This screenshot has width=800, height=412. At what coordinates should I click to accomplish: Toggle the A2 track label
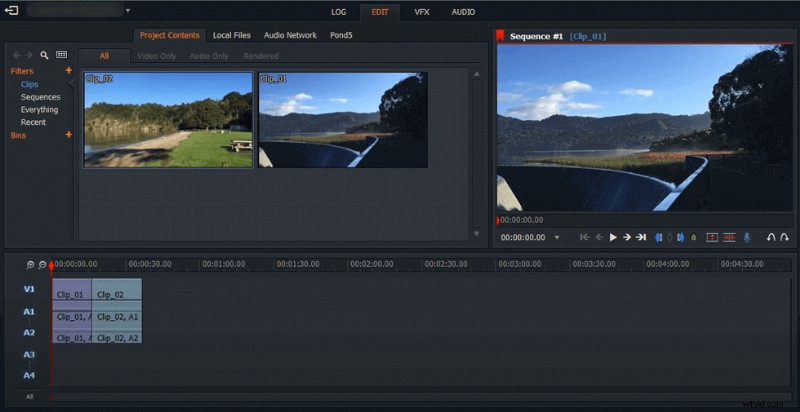(29, 332)
